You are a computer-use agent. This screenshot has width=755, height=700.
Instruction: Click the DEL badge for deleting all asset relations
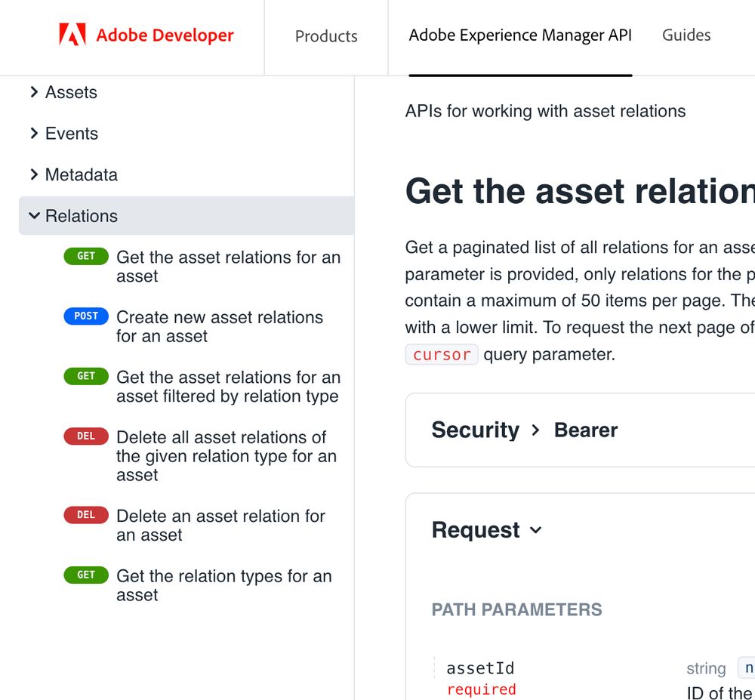(x=85, y=436)
